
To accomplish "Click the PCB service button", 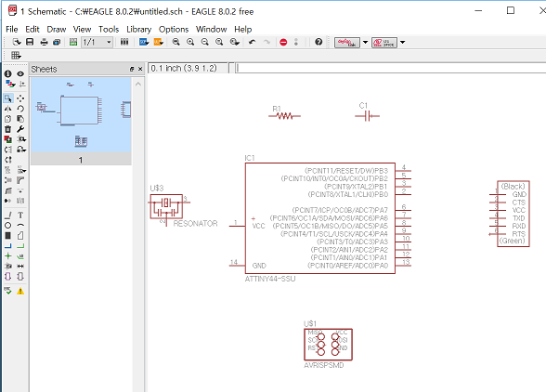I will 384,43.
